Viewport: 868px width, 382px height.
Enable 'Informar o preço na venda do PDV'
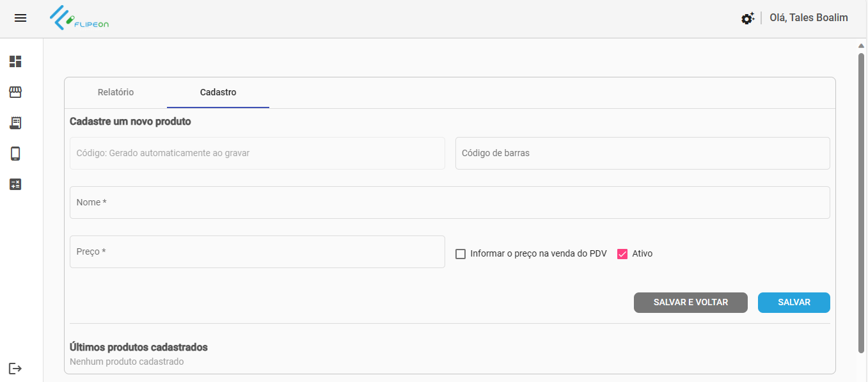pyautogui.click(x=461, y=254)
